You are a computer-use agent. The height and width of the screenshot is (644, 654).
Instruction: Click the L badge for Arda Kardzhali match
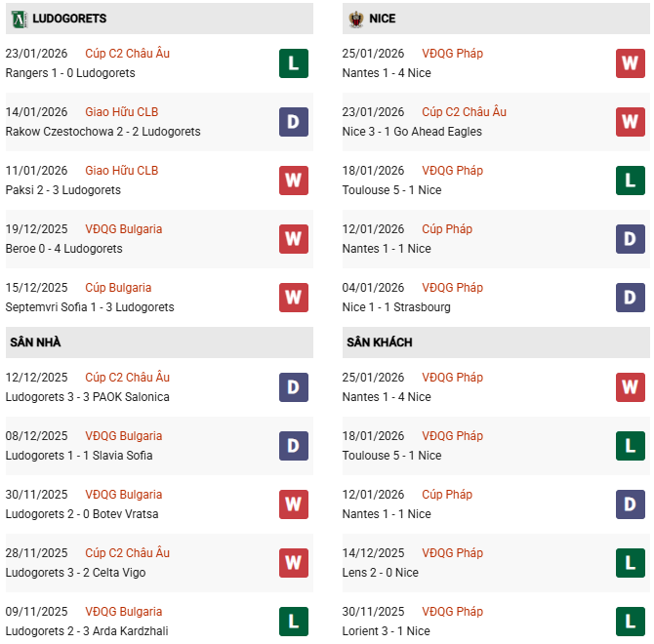click(294, 622)
